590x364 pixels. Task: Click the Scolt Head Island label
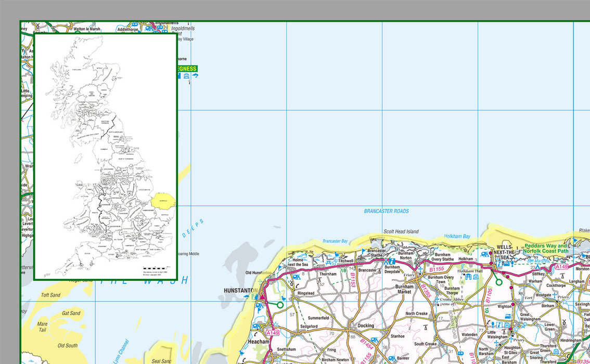[401, 231]
